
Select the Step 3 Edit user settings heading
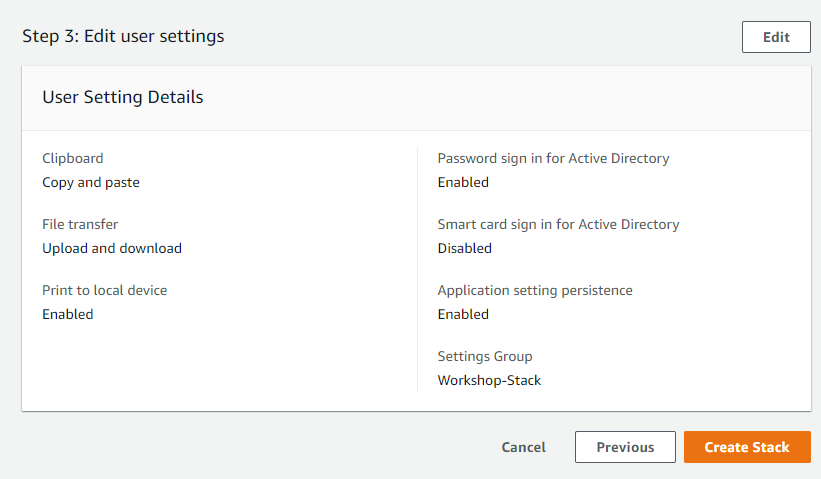coord(123,36)
